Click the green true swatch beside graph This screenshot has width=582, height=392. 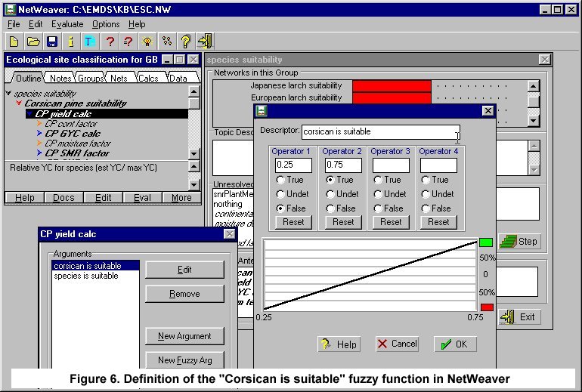tap(486, 242)
